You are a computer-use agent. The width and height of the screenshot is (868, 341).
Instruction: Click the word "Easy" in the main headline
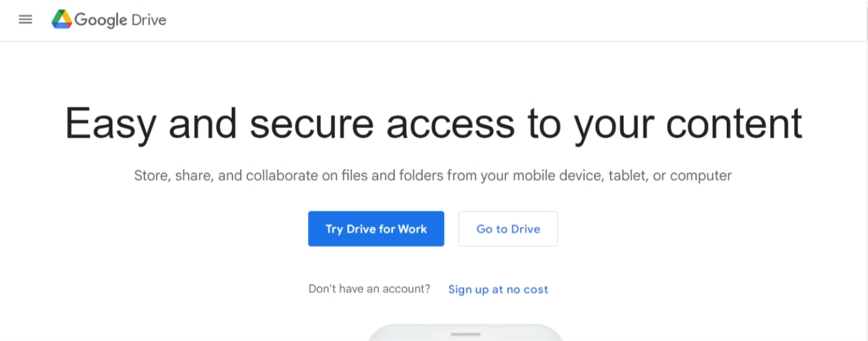tap(110, 125)
